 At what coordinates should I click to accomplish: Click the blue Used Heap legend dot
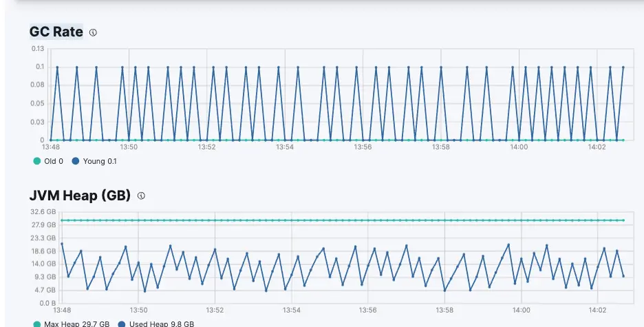tap(122, 324)
